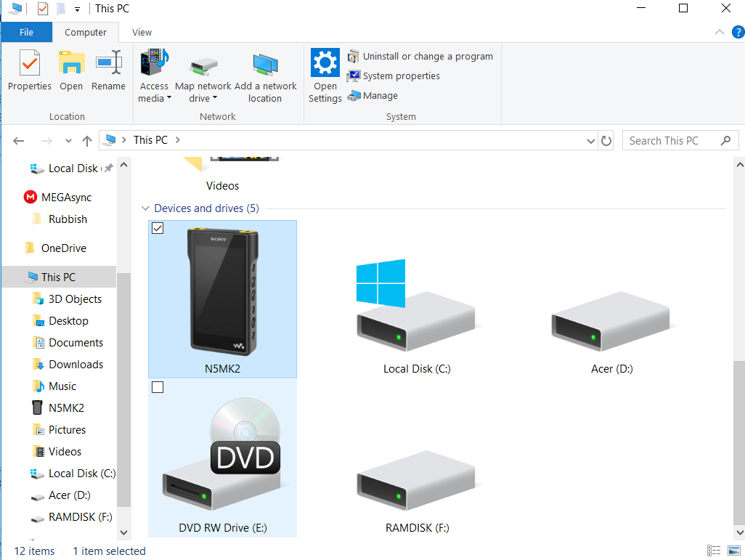745x560 pixels.
Task: Switch to the File tab
Action: click(27, 33)
